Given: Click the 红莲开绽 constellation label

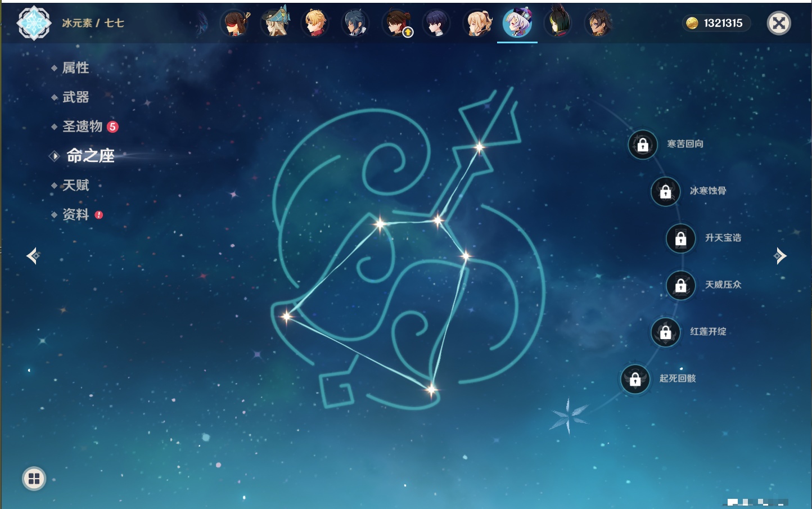Looking at the screenshot, I should (709, 331).
